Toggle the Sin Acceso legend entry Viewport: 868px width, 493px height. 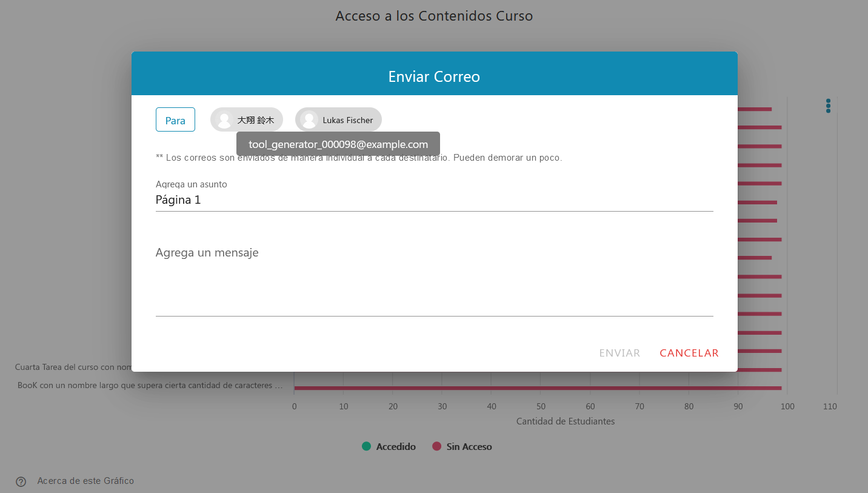point(462,446)
